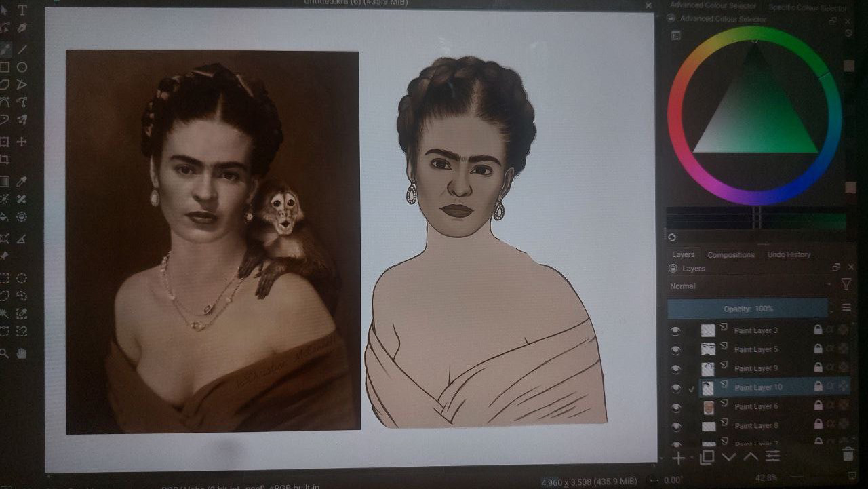Select the Select Shapes arrow tool
Screen dimensions: 868x489
(x=5, y=9)
